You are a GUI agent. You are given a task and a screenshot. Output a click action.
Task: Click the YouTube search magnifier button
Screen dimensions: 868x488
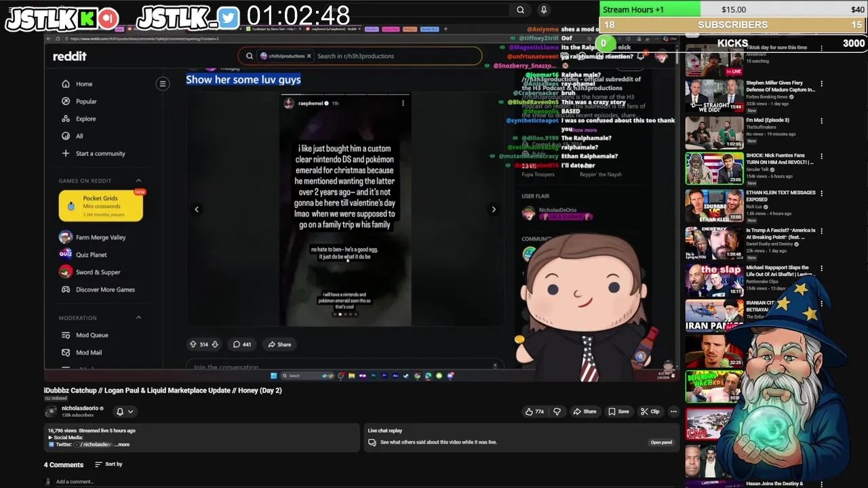(520, 9)
